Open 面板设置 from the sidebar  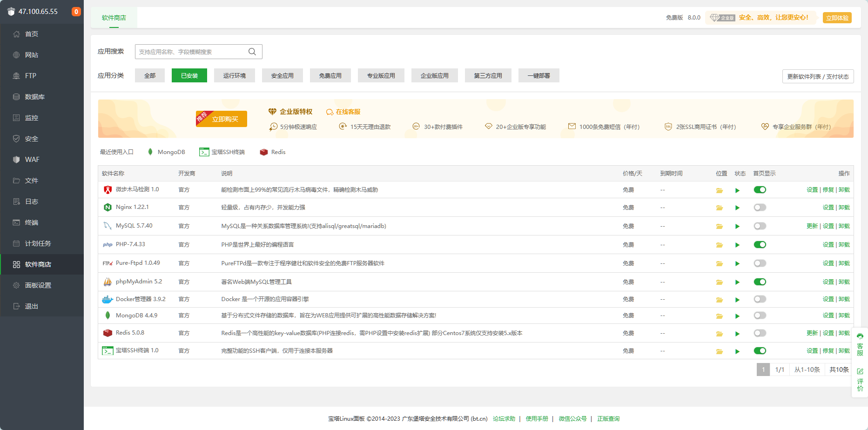pyautogui.click(x=38, y=285)
